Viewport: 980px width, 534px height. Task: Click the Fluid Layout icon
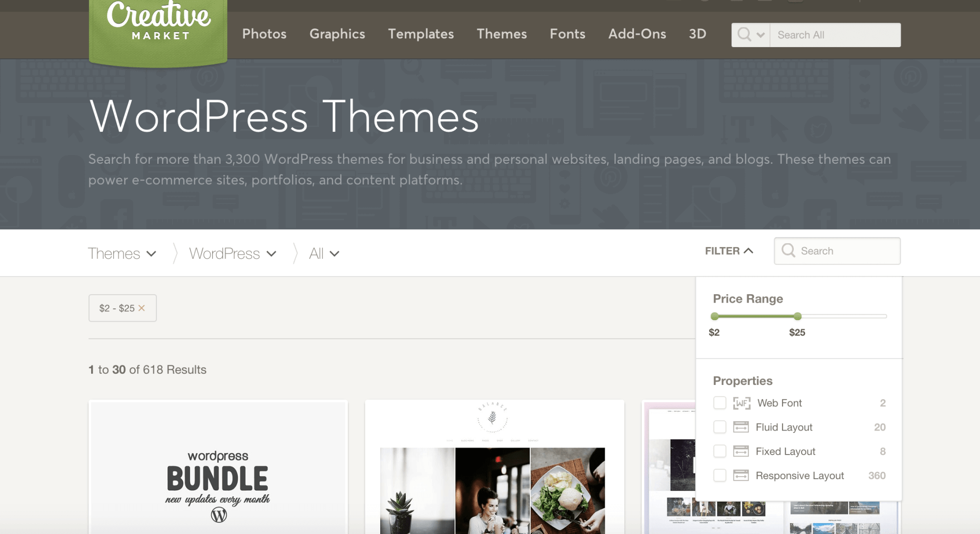(741, 427)
